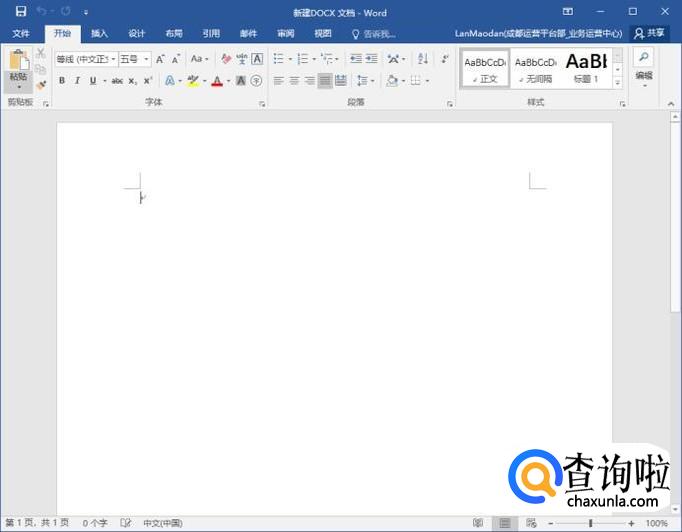Screen dimensions: 682x532
Task: Decrease font size with shrink font icon
Action: pyautogui.click(x=175, y=59)
